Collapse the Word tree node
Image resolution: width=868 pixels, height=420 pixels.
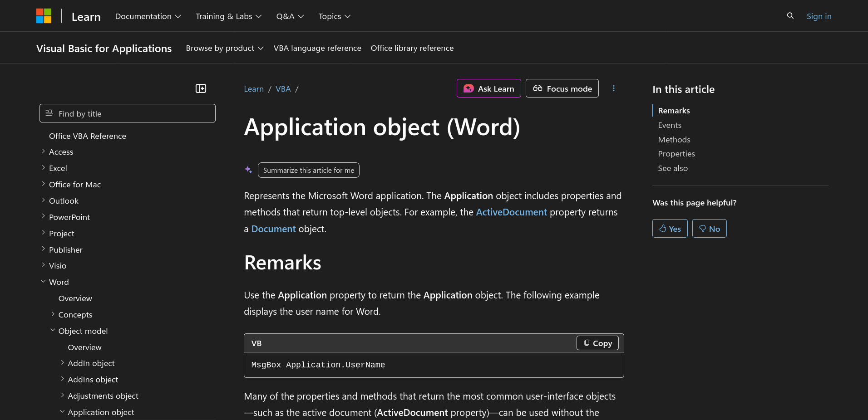point(44,282)
